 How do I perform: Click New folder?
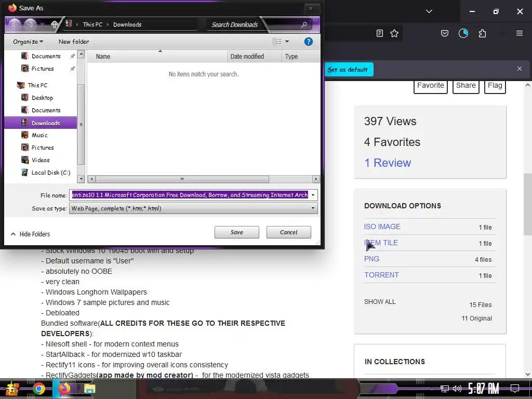(x=74, y=42)
